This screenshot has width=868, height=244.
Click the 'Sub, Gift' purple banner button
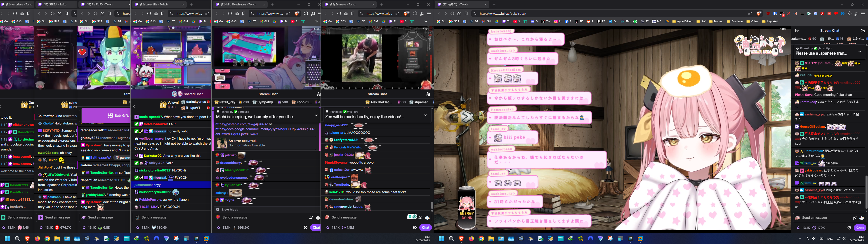106,116
